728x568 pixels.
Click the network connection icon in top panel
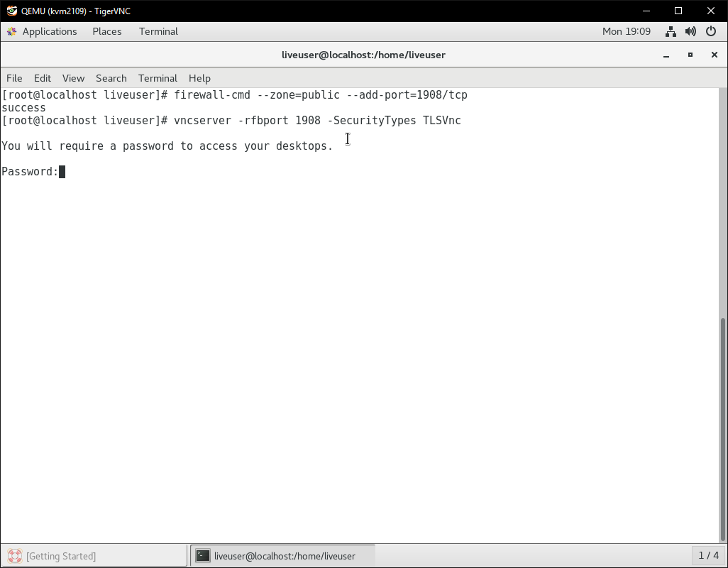[x=671, y=31]
